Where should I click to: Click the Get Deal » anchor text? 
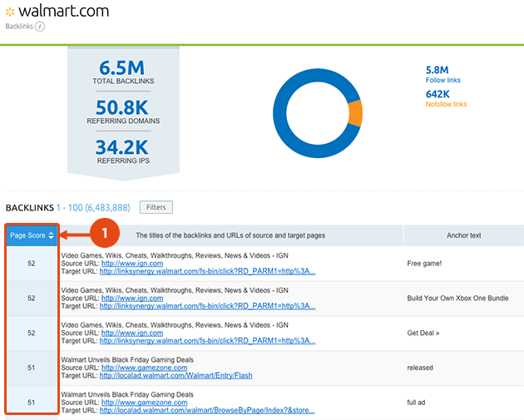click(423, 334)
